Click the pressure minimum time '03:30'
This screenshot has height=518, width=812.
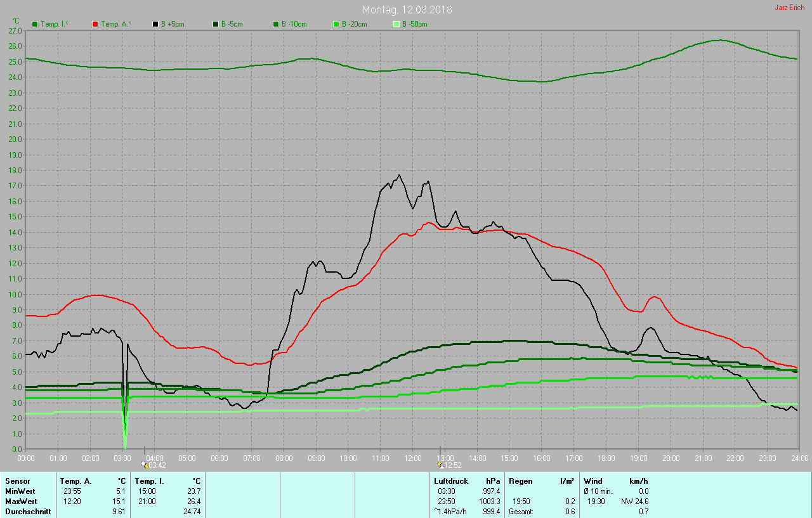click(447, 491)
